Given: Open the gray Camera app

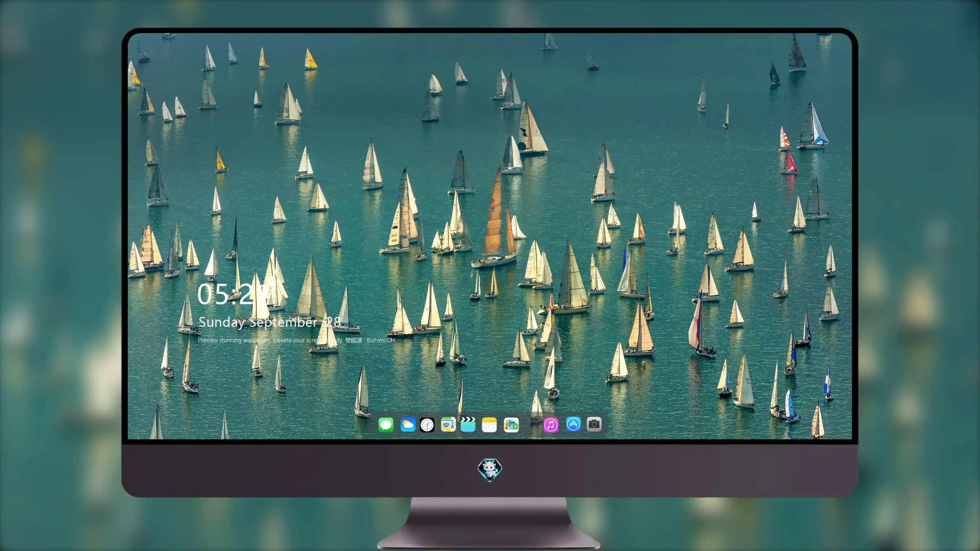Looking at the screenshot, I should [x=594, y=424].
